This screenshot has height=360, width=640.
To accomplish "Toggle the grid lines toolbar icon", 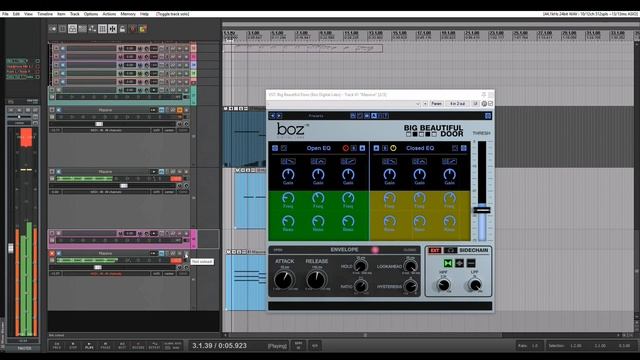I will (x=102, y=29).
